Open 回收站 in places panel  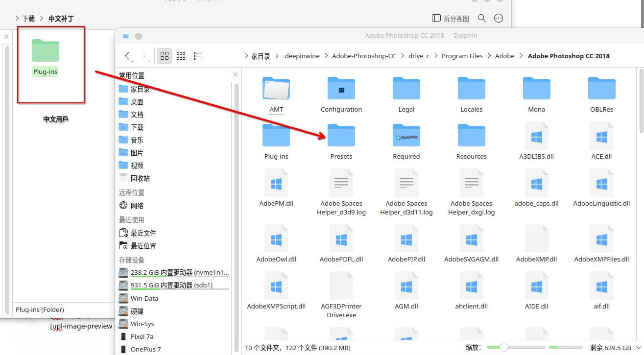[175, 178]
